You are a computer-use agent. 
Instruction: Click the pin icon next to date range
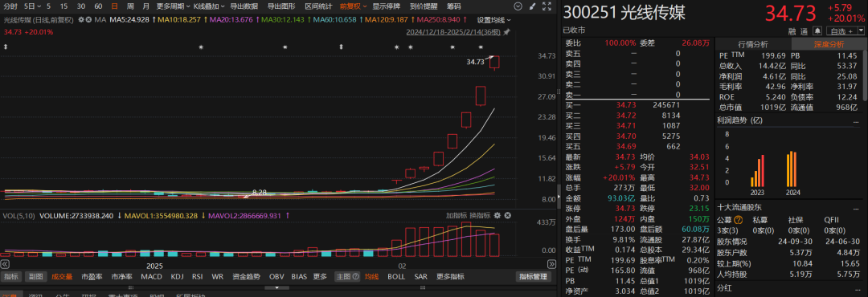[x=506, y=32]
